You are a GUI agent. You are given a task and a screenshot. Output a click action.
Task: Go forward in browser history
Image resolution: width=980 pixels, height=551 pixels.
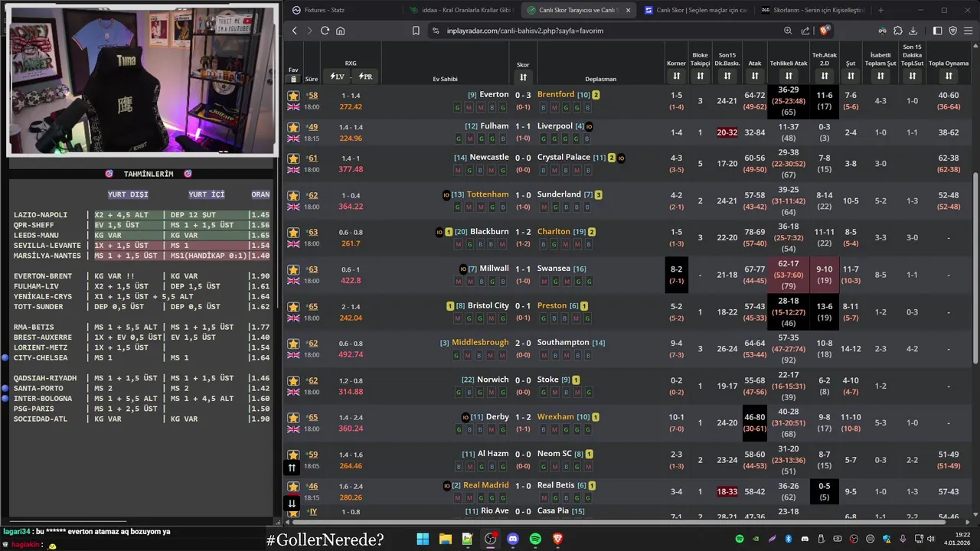click(309, 31)
